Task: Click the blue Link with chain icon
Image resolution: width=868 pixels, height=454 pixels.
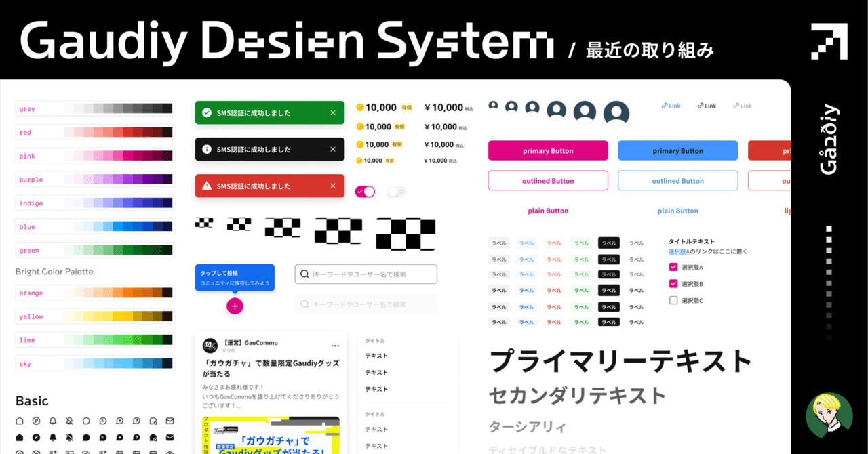Action: tap(671, 106)
